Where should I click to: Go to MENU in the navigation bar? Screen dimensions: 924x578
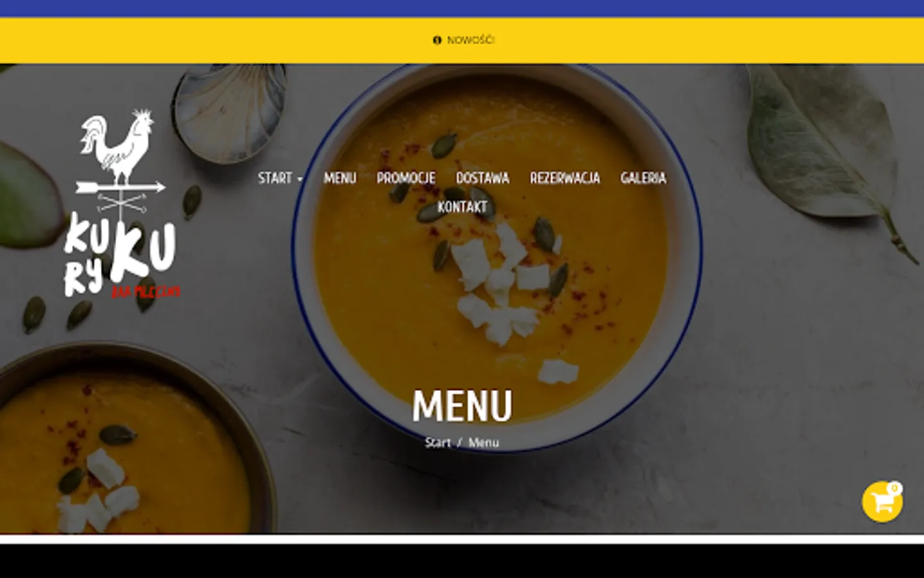[340, 178]
